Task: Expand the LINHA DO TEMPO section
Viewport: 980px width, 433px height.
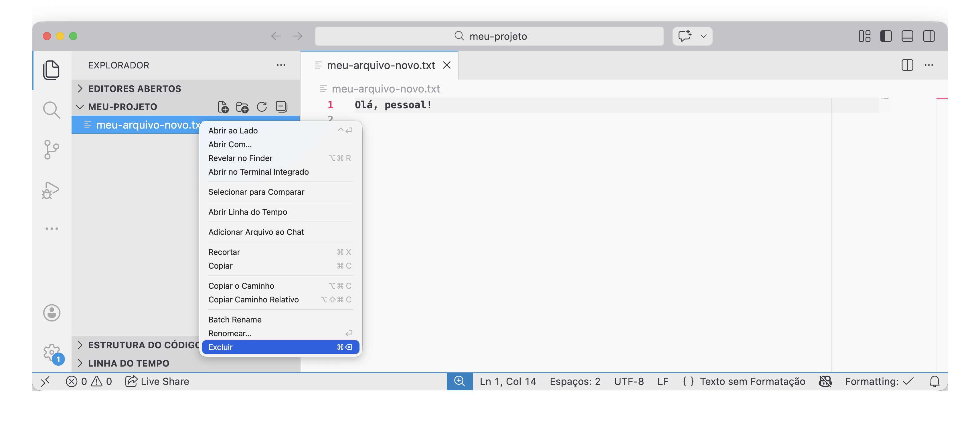Action: [x=129, y=363]
